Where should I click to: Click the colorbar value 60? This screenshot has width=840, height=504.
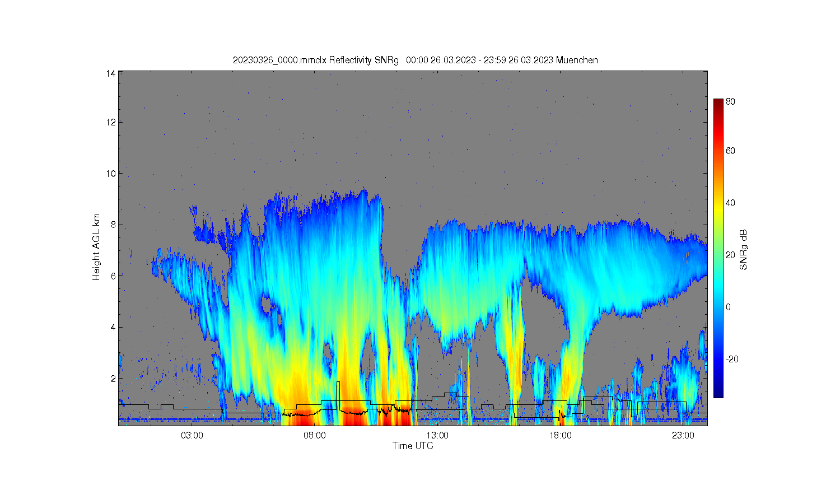(x=730, y=151)
